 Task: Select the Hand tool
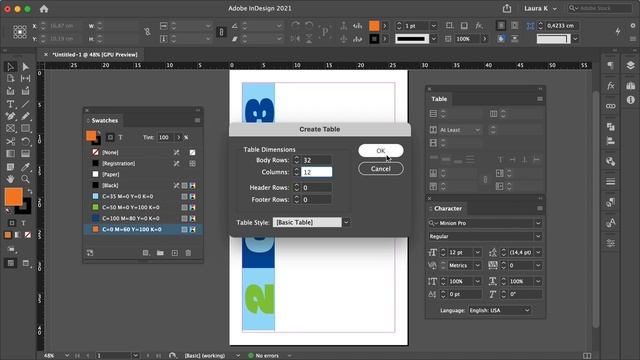click(11, 179)
